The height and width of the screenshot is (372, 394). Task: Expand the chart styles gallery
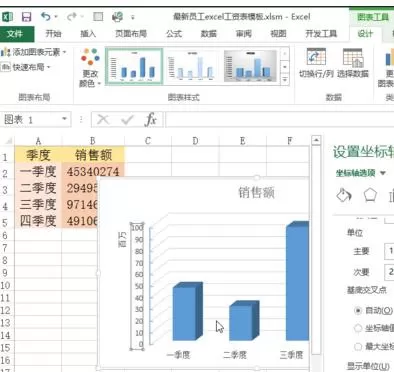point(285,79)
